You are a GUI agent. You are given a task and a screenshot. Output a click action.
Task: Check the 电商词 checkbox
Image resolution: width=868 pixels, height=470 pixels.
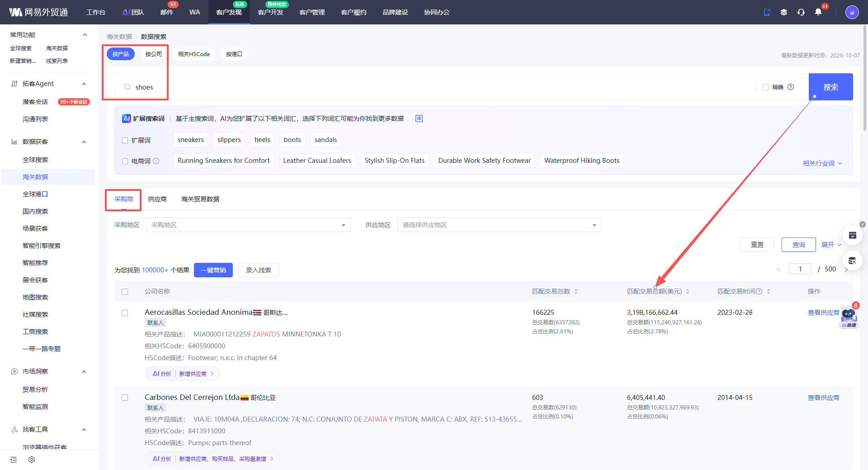[125, 161]
